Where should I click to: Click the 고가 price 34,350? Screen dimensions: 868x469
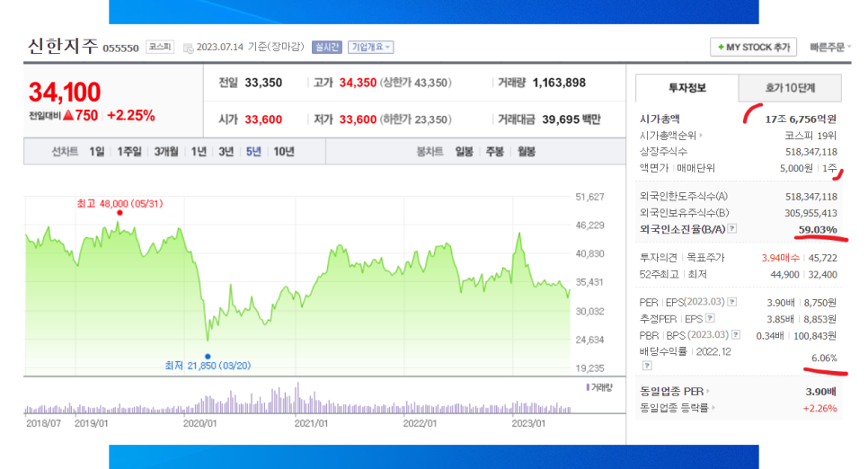(358, 83)
